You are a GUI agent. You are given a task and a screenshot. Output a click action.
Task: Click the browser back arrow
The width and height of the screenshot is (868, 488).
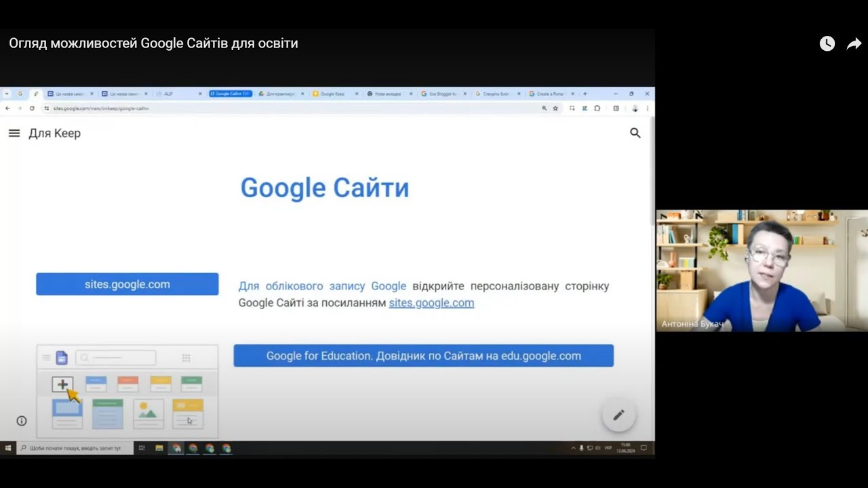[x=7, y=108]
